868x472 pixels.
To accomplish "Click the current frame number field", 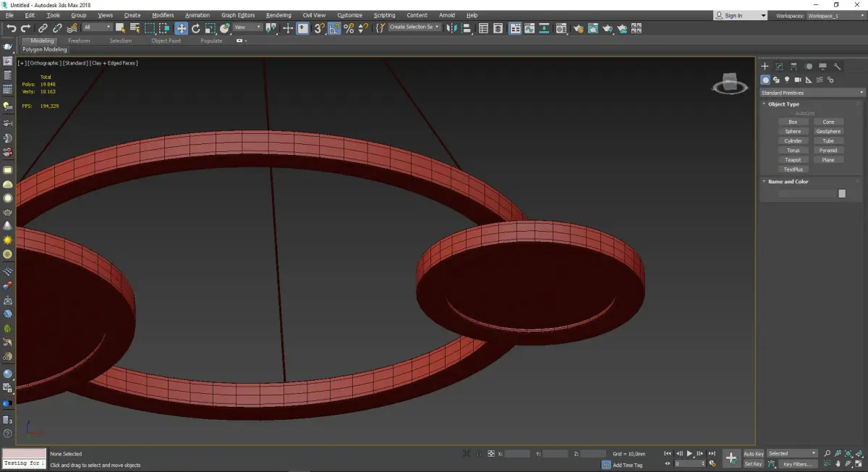I will 690,463.
